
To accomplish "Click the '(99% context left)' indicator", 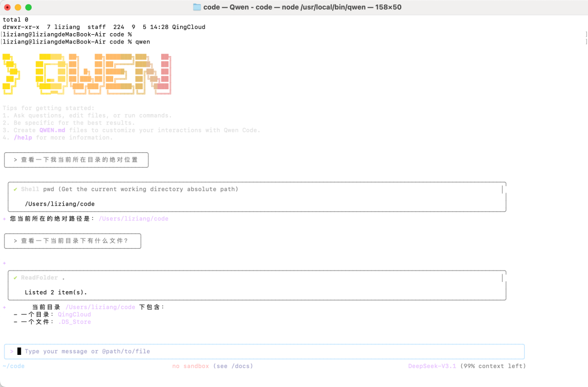I will [493, 366].
